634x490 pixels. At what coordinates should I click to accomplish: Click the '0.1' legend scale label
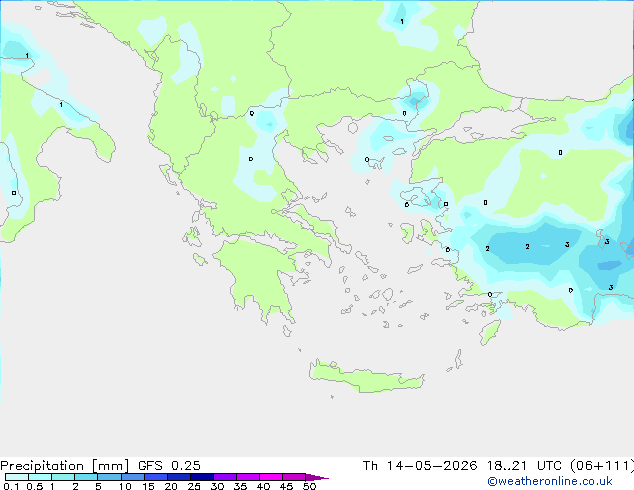[x=11, y=486]
